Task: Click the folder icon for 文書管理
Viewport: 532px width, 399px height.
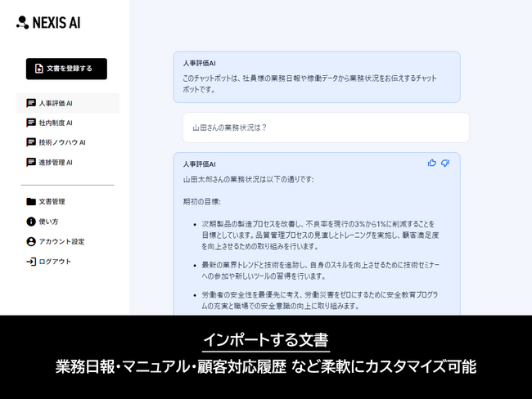Action: (x=31, y=202)
